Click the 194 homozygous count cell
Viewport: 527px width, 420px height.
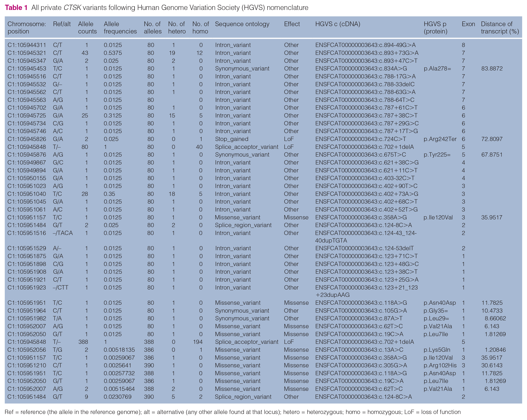tap(197, 342)
